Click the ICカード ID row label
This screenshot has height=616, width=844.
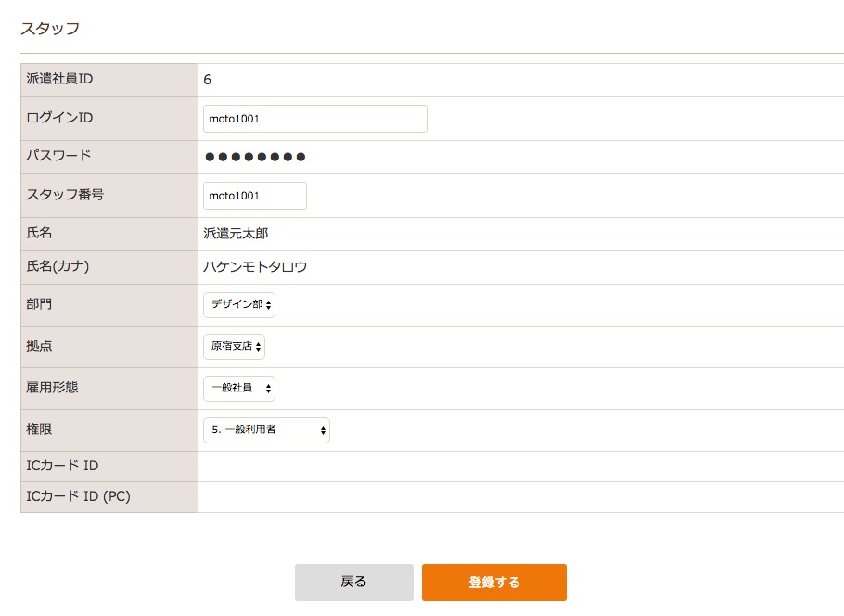pyautogui.click(x=62, y=466)
